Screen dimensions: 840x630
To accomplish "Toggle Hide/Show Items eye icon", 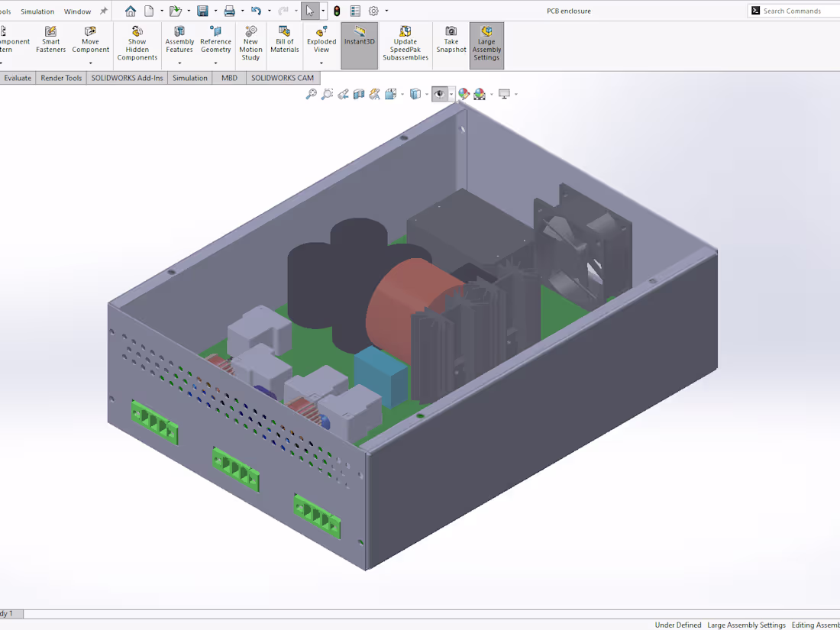I will (439, 94).
